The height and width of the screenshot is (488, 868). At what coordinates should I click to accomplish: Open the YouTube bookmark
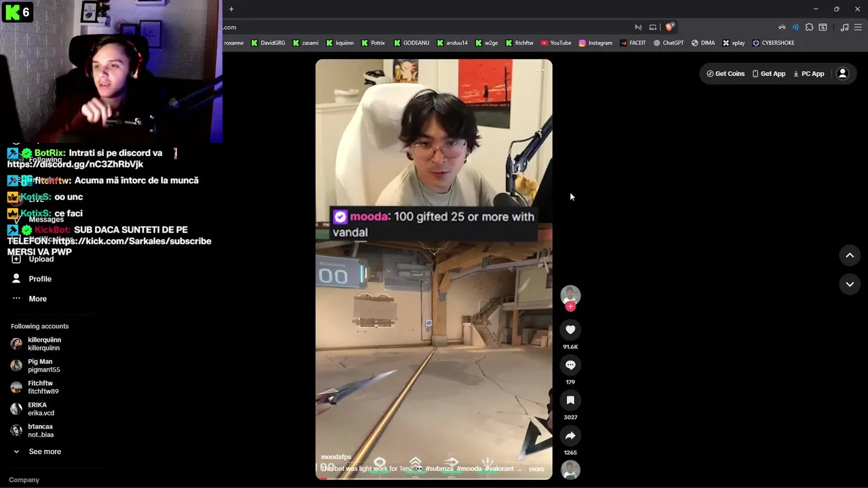556,43
